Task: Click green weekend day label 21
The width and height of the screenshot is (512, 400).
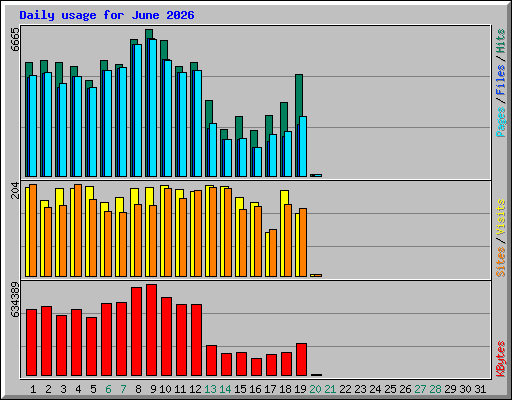Action: 330,389
